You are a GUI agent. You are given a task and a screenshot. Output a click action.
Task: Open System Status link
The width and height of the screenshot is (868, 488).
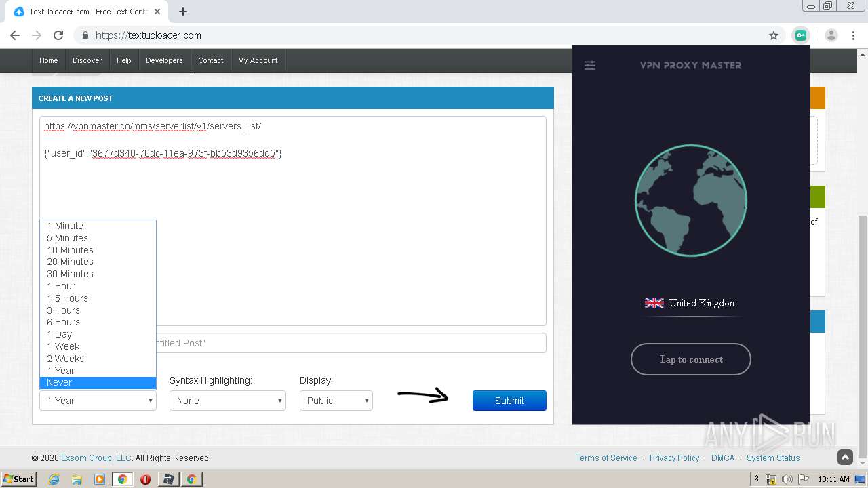point(773,458)
